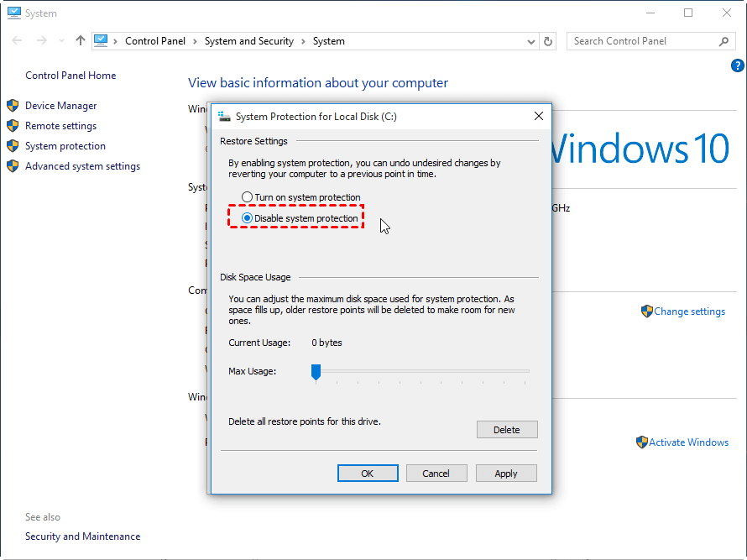This screenshot has height=560, width=747.
Task: Click the shield icon beside Change settings
Action: click(646, 311)
